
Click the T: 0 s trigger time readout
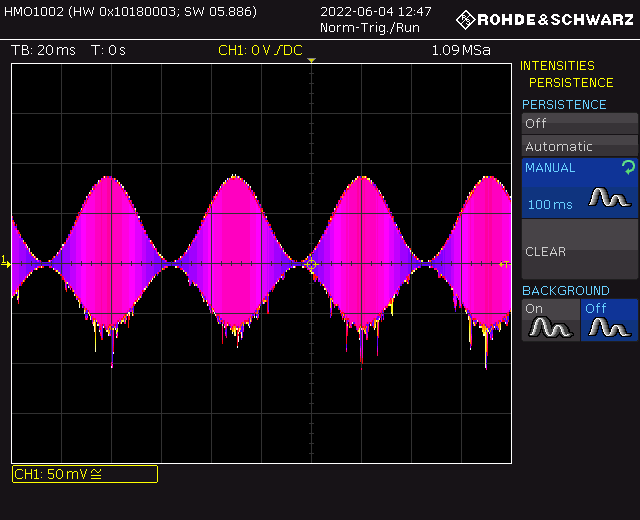tap(108, 50)
